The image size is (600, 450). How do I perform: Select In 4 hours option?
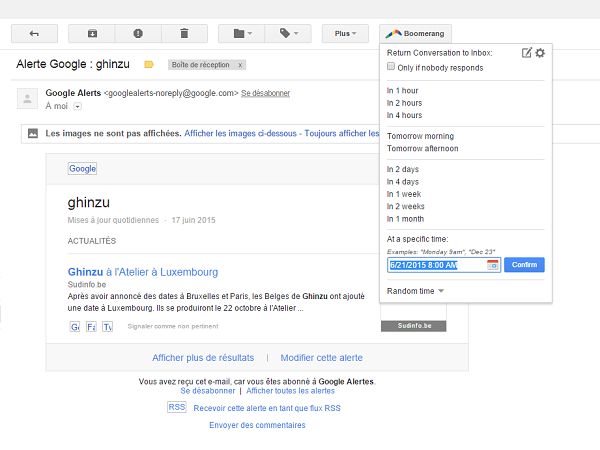point(404,115)
